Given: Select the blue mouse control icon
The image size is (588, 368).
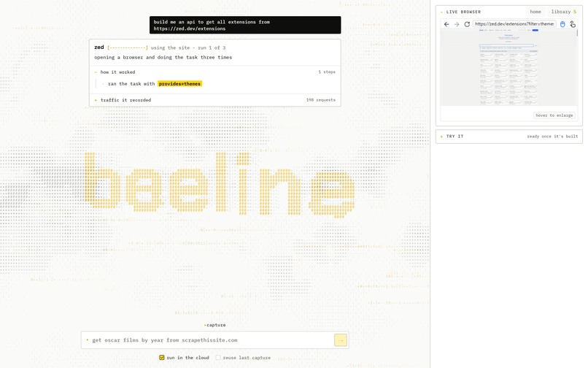Looking at the screenshot, I should [562, 24].
